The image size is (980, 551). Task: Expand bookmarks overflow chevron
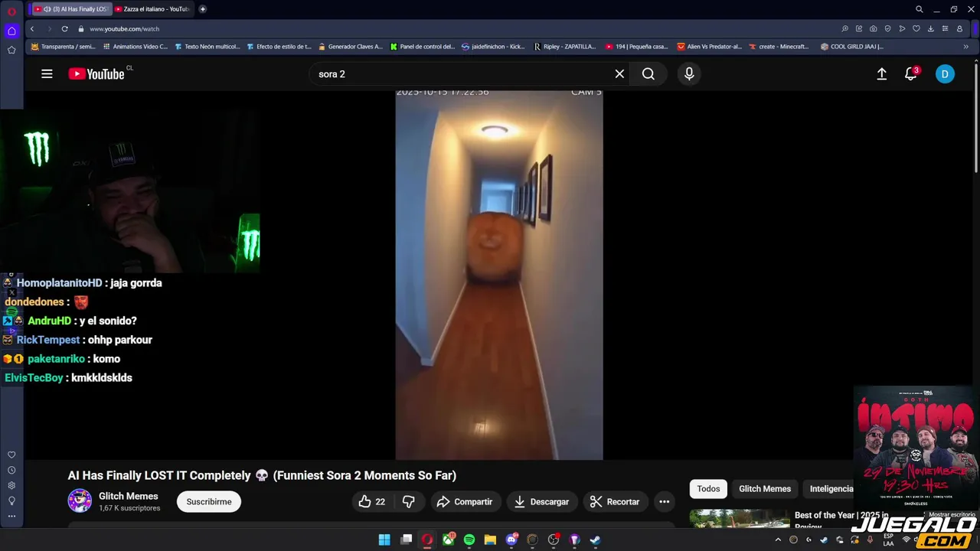(x=965, y=47)
